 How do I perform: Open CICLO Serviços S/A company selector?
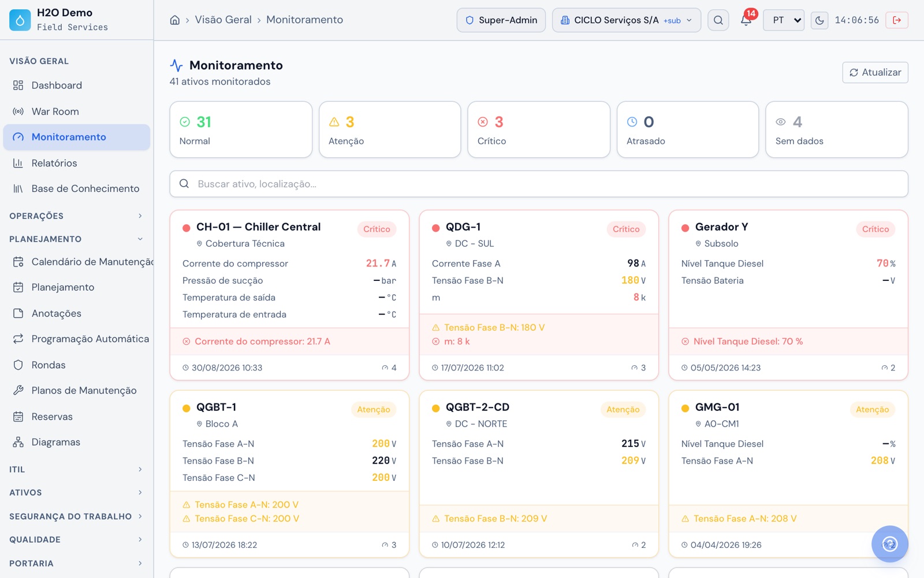coord(627,20)
